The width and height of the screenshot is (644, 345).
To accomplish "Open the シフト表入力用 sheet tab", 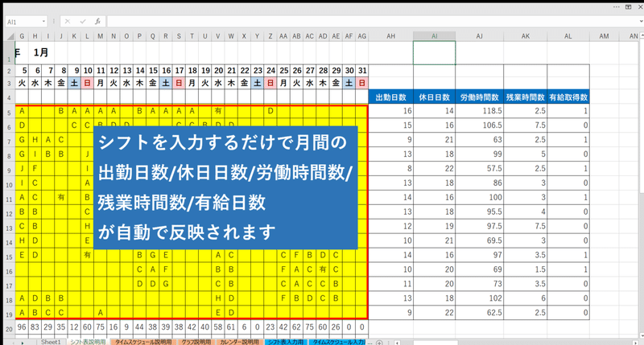I will pyautogui.click(x=286, y=342).
